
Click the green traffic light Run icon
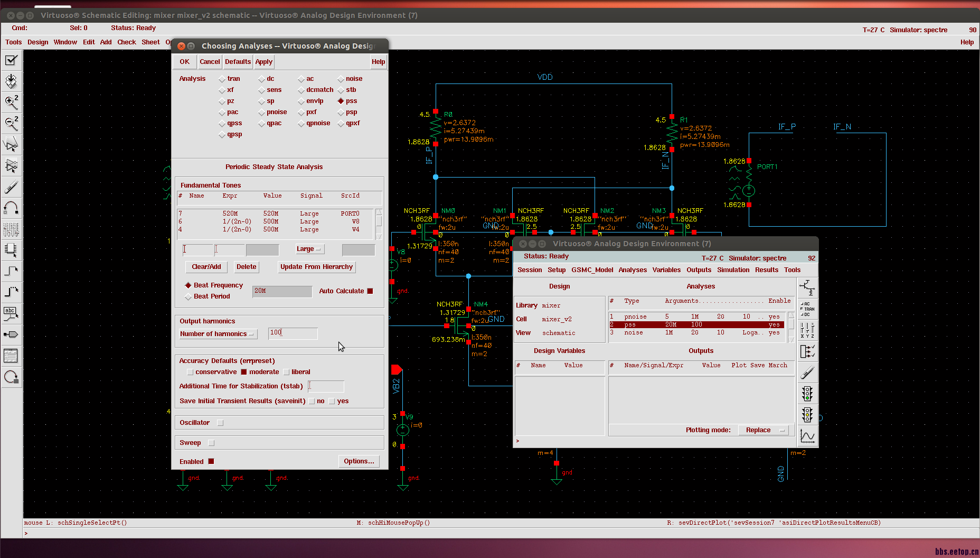pos(807,394)
